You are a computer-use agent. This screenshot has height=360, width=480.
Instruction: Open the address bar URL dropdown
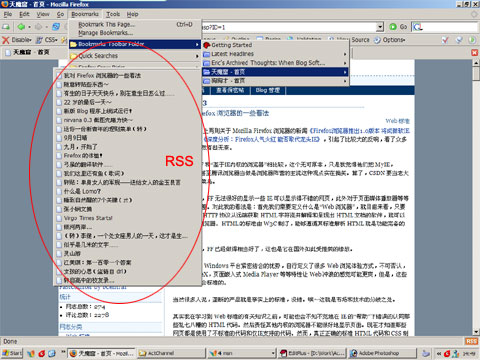tap(380, 27)
